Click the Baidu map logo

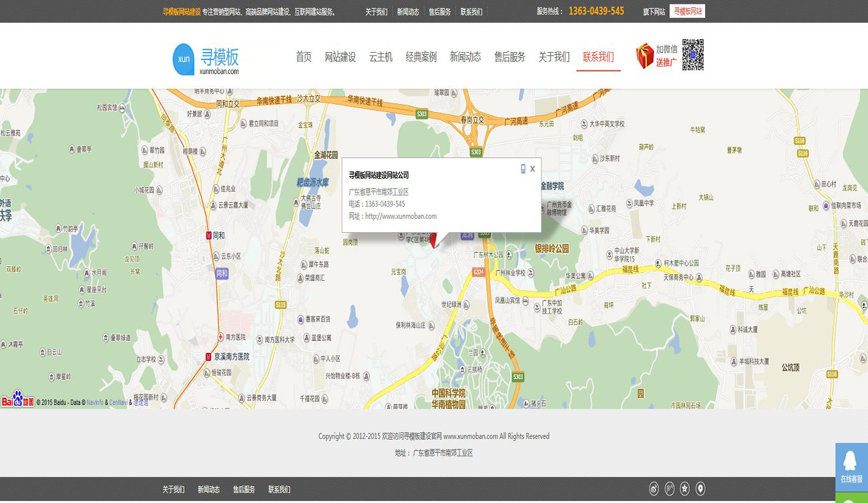(17, 400)
